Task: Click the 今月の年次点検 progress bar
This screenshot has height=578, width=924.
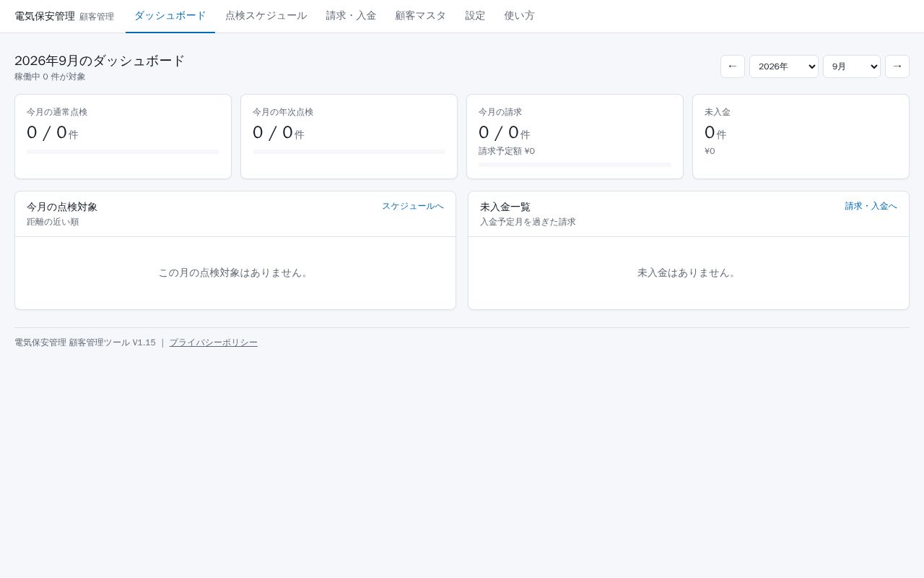Action: [x=349, y=152]
